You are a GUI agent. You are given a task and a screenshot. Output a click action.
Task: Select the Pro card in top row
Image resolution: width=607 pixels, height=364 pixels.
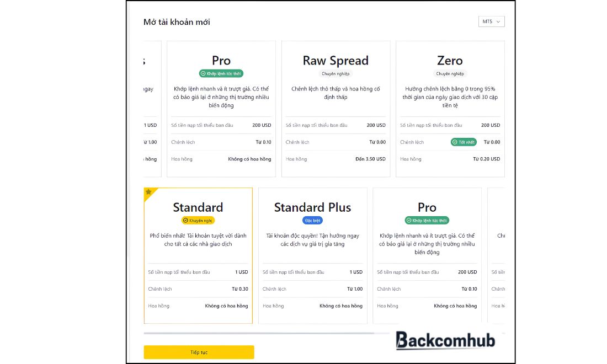221,109
